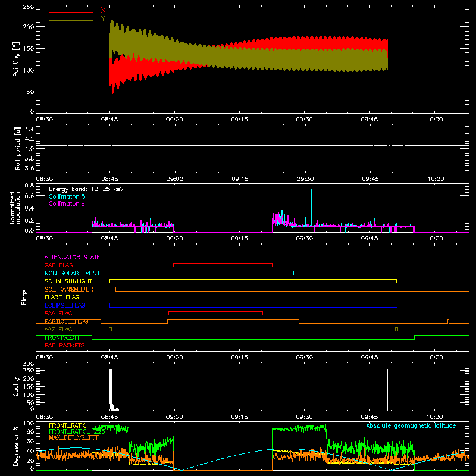The image size is (476, 476).
Task: Click the olive flag label below PARTICLE_FLAG
Action: 58,329
